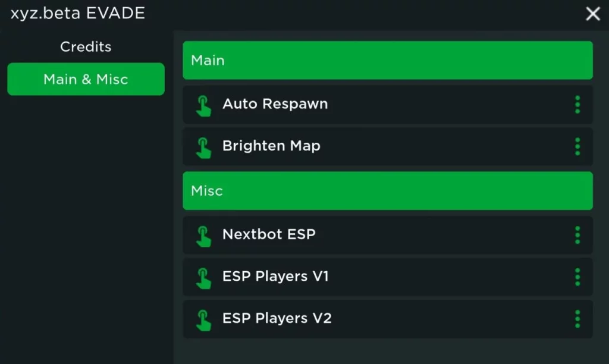
Task: Expand the ESP Players V2 options menu
Action: (x=577, y=319)
